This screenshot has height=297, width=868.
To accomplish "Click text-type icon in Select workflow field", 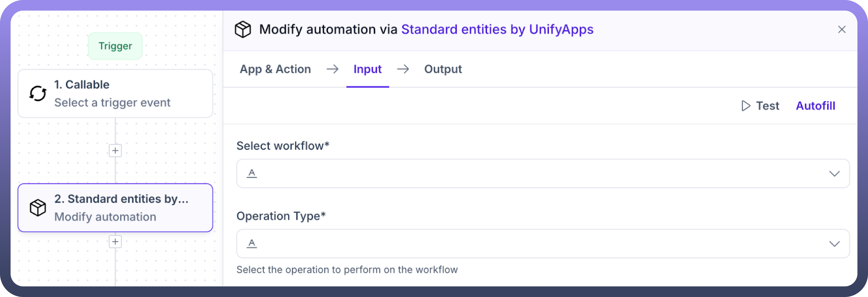I will [252, 173].
